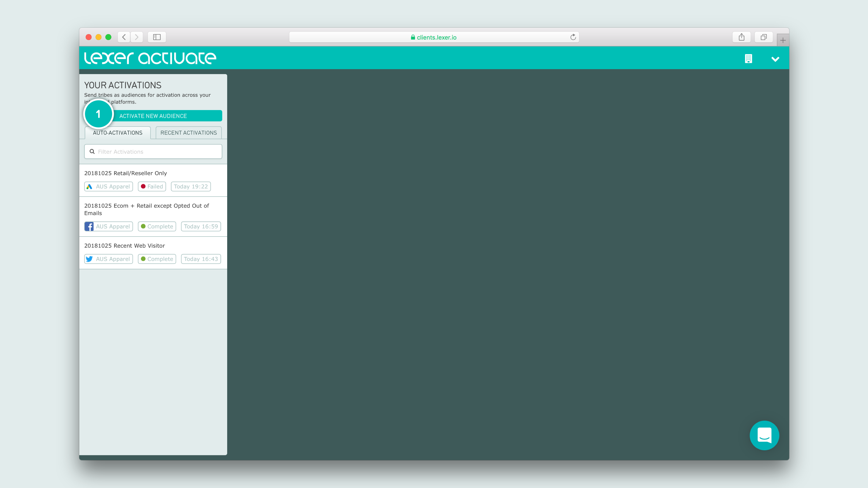Expand the header account chevron dropdown
Screen dimensions: 868x488
point(775,59)
